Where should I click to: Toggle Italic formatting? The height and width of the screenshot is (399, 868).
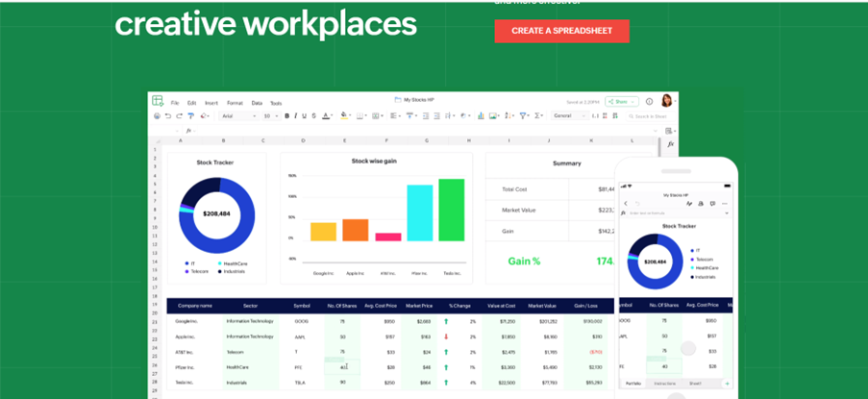296,115
